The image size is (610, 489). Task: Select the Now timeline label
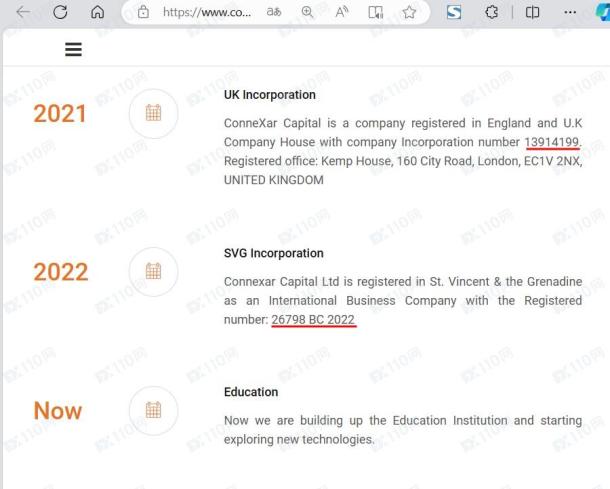(58, 410)
